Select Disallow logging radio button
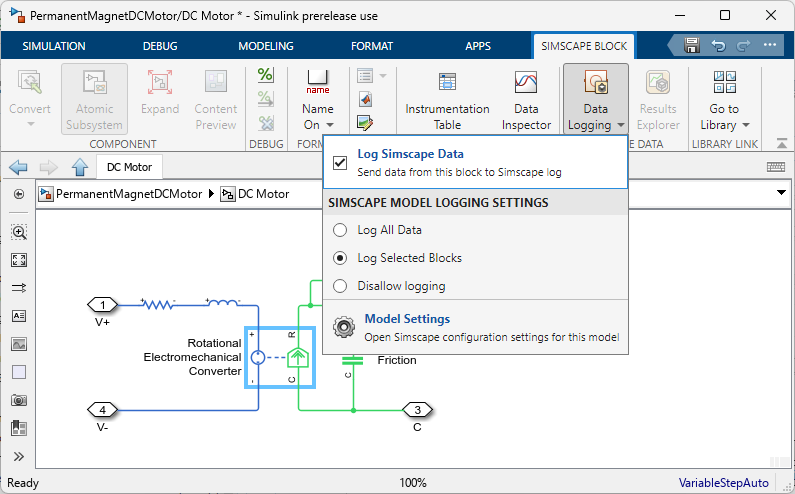The width and height of the screenshot is (795, 494). click(340, 286)
